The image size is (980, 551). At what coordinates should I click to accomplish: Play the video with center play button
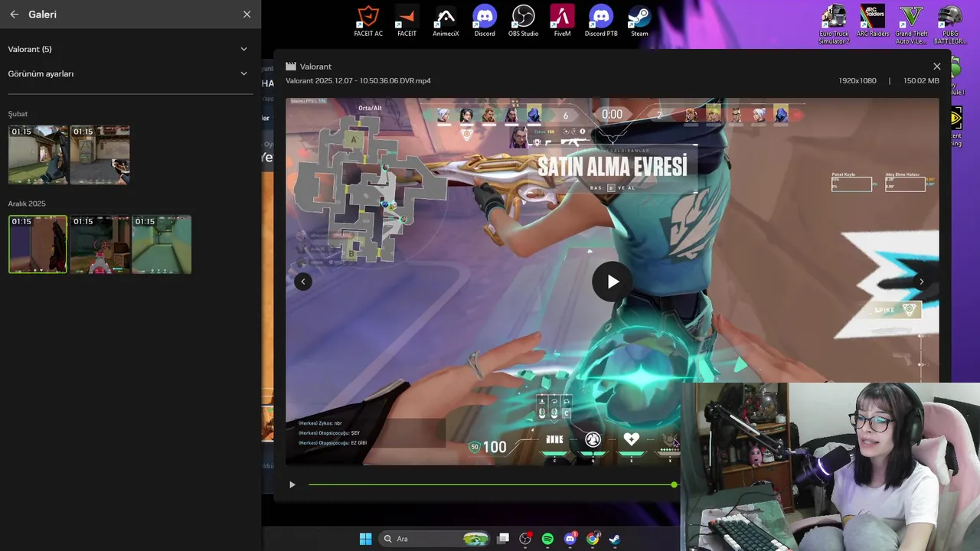click(x=612, y=282)
